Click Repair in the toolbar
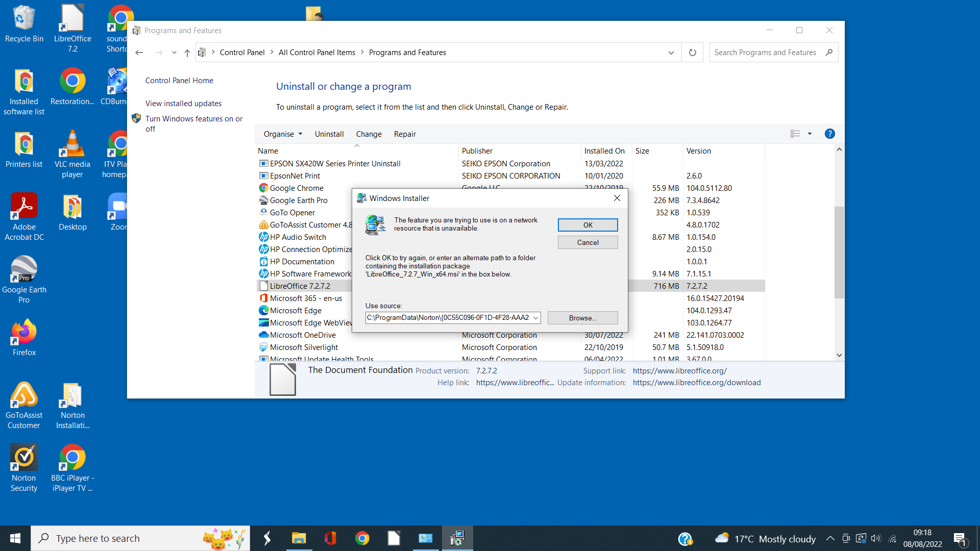Screen dimensions: 980x551 pos(405,134)
